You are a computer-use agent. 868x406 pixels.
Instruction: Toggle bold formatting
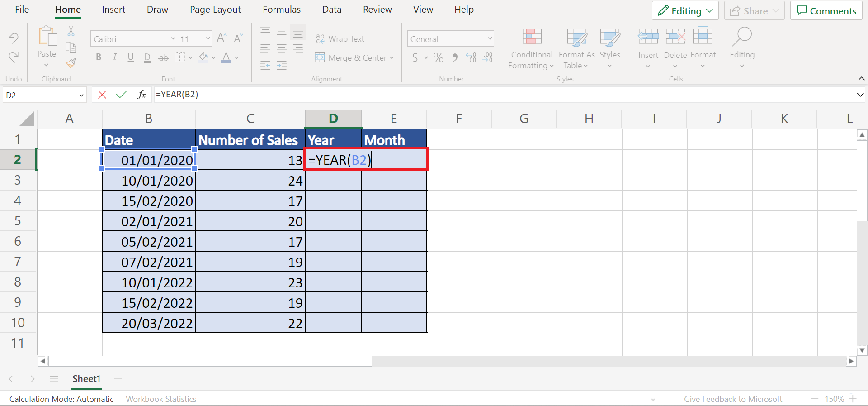[x=99, y=57]
